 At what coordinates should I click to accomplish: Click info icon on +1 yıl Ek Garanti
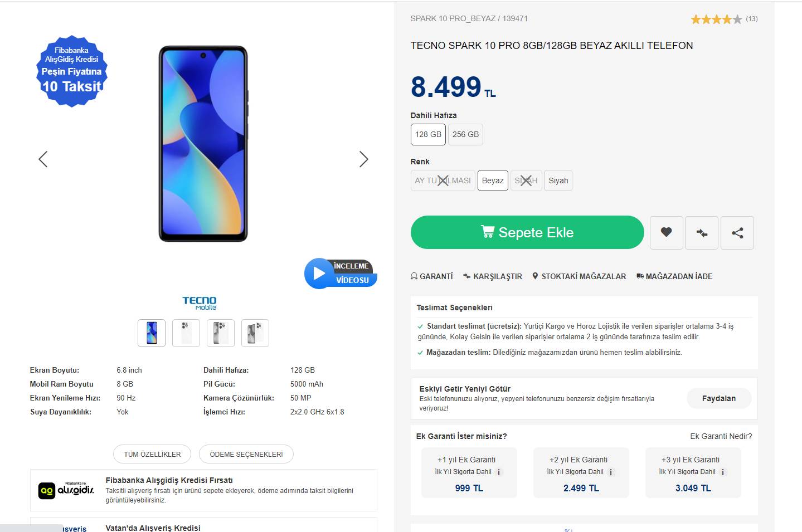pyautogui.click(x=499, y=472)
